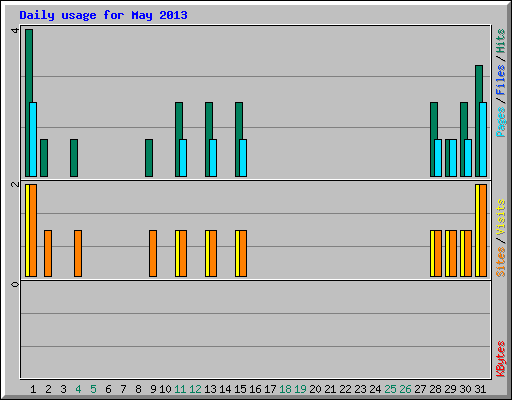Select the green hits bar for day 2

tap(44, 158)
